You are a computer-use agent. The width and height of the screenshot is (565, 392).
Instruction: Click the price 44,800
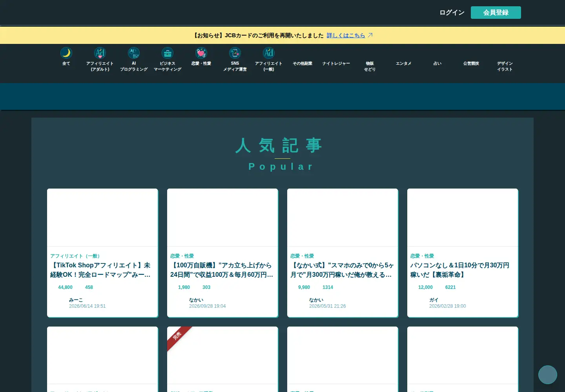pyautogui.click(x=65, y=287)
